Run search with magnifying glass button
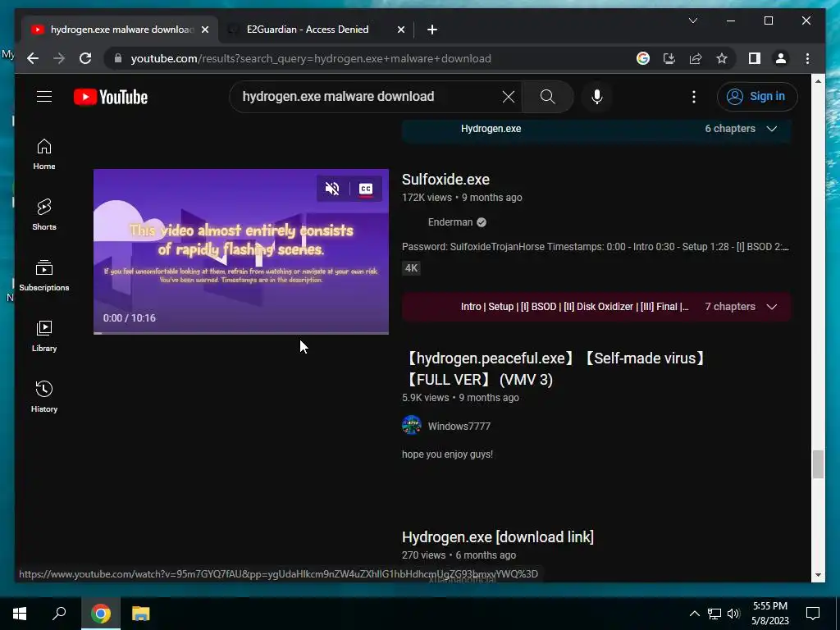The width and height of the screenshot is (840, 630). point(547,97)
